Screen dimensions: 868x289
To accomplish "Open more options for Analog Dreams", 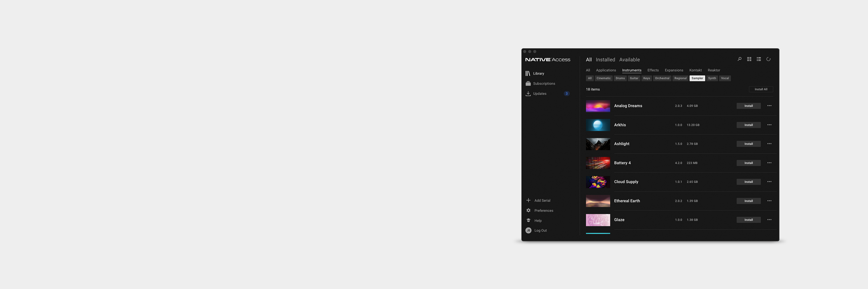I will tap(769, 106).
